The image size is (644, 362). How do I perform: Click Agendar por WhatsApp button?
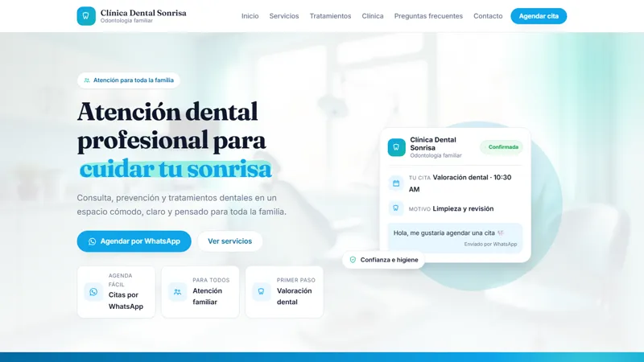pos(134,241)
